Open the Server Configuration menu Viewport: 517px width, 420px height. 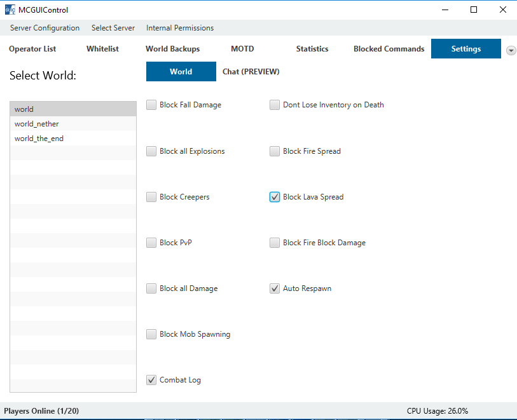(45, 28)
